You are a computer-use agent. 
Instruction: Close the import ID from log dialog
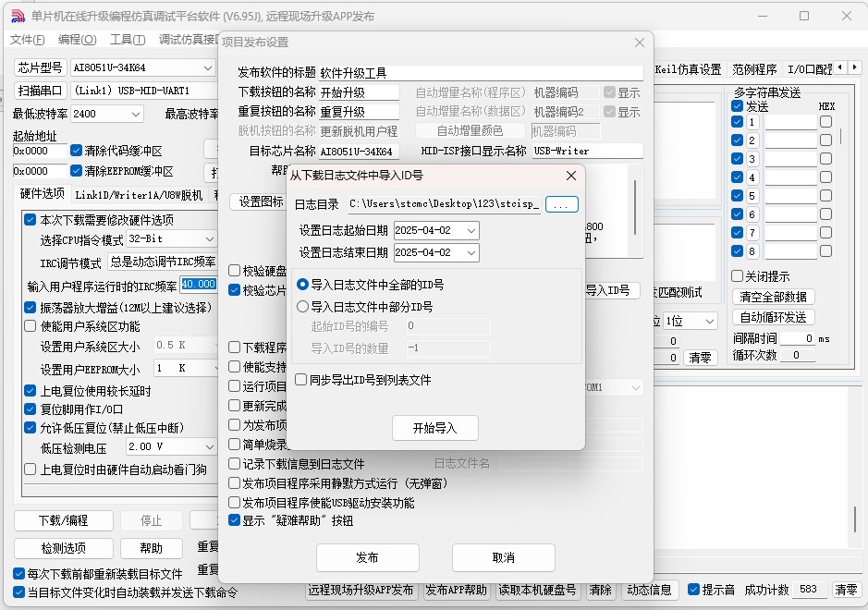(571, 176)
